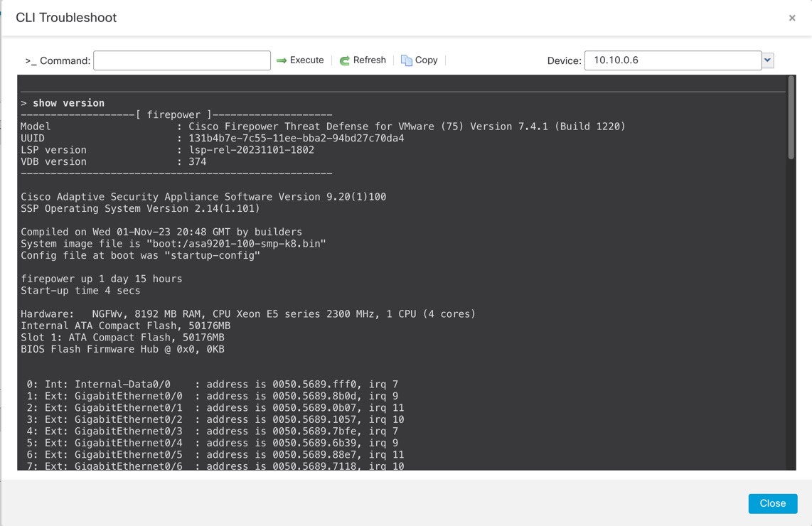The image size is (812, 526).
Task: Close the CLI Troubleshoot dialog with X
Action: pyautogui.click(x=792, y=18)
